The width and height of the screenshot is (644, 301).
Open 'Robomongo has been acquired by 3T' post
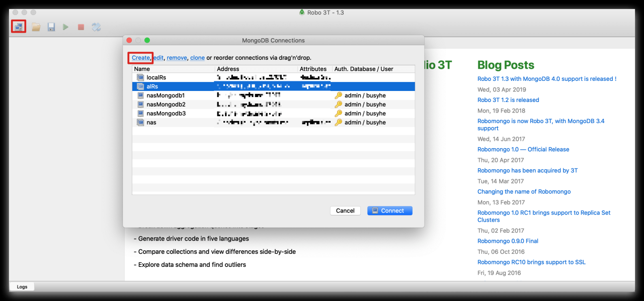527,170
